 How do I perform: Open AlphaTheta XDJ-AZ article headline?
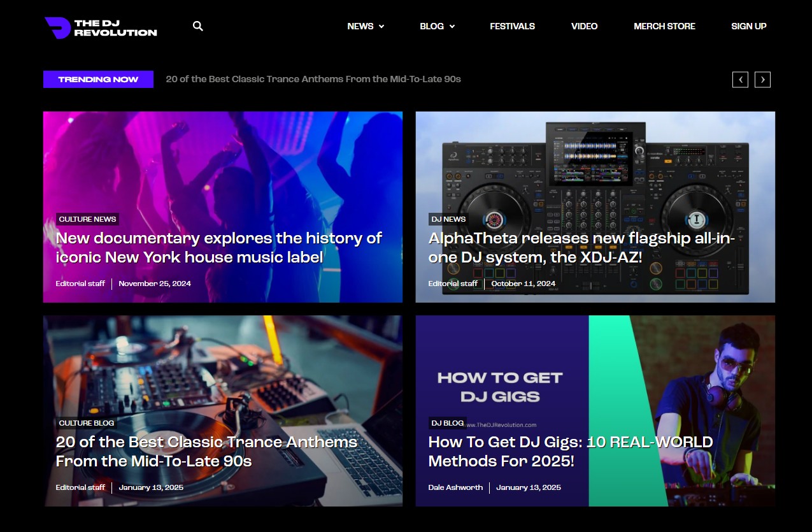[581, 248]
